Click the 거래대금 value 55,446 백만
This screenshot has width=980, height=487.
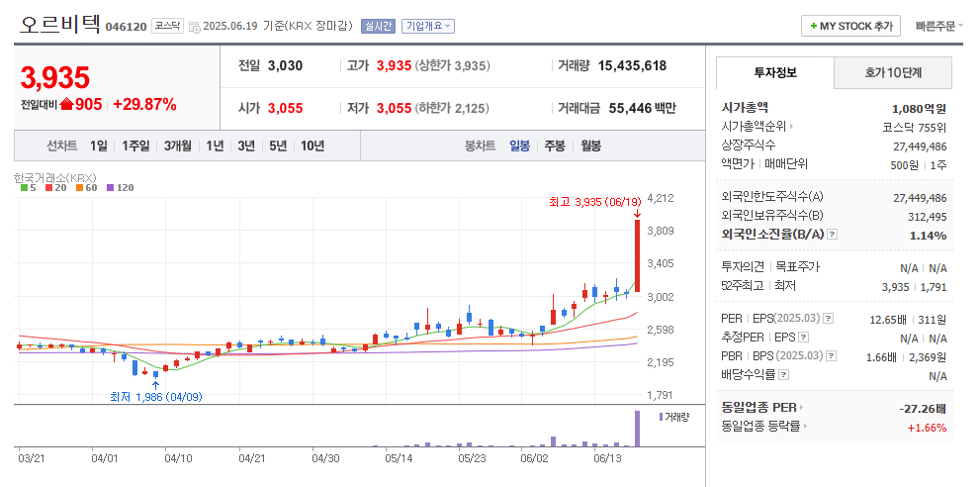[642, 108]
